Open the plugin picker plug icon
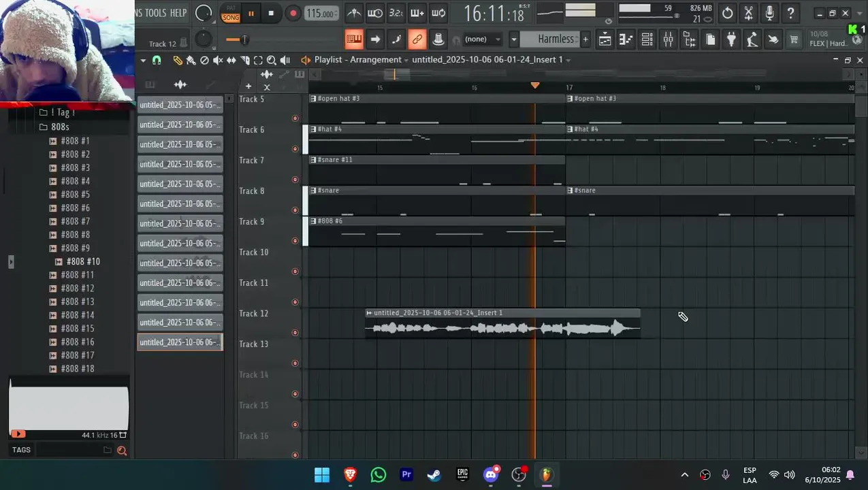The height and width of the screenshot is (490, 868). [x=731, y=39]
